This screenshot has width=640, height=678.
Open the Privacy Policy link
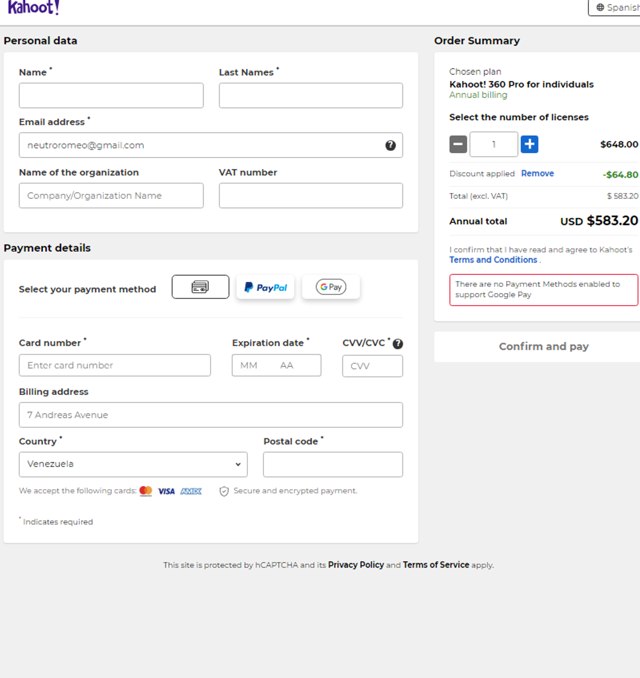point(356,565)
